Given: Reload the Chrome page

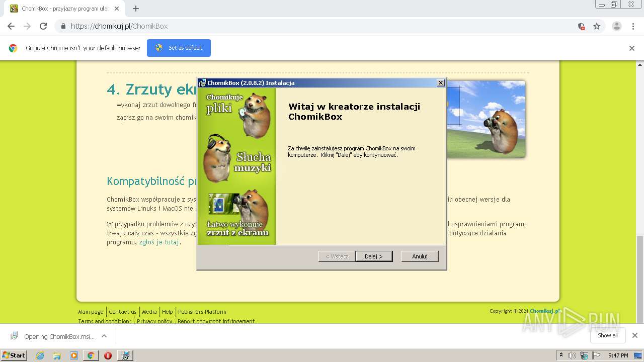Looking at the screenshot, I should coord(43,26).
